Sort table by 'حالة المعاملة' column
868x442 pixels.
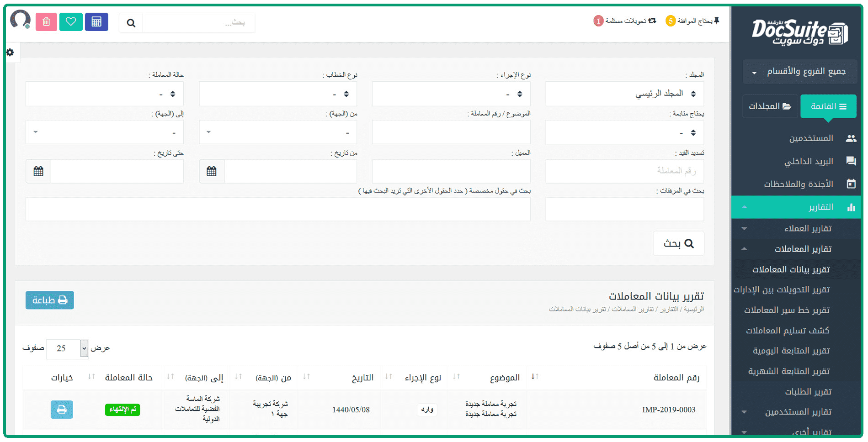(x=128, y=377)
